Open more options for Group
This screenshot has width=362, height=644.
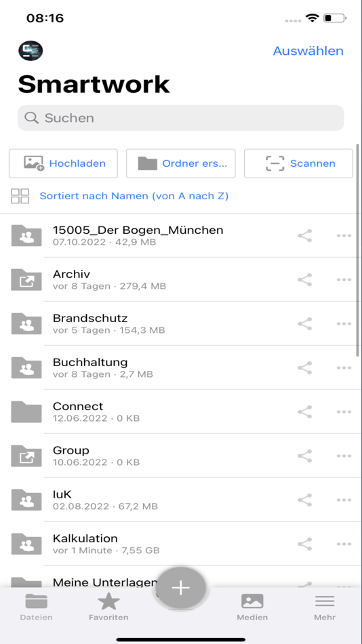point(344,456)
